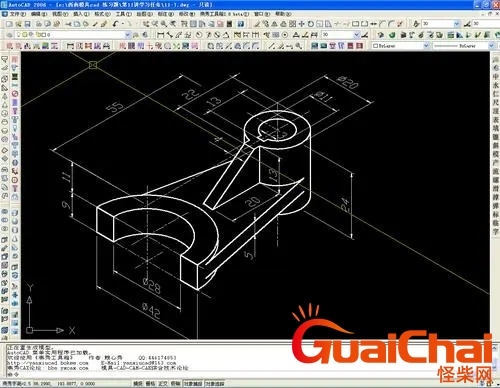
Task: Select the Move tool icon
Action: click(x=301, y=24)
